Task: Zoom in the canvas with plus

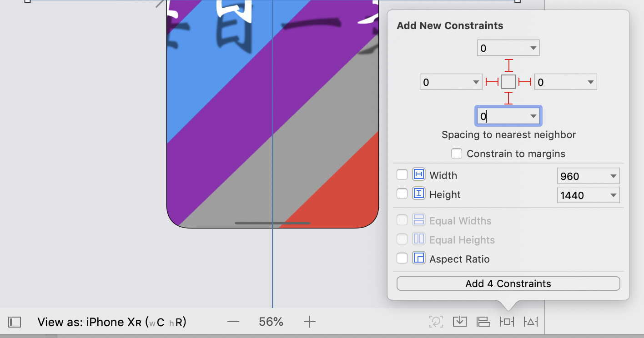Action: click(x=309, y=322)
